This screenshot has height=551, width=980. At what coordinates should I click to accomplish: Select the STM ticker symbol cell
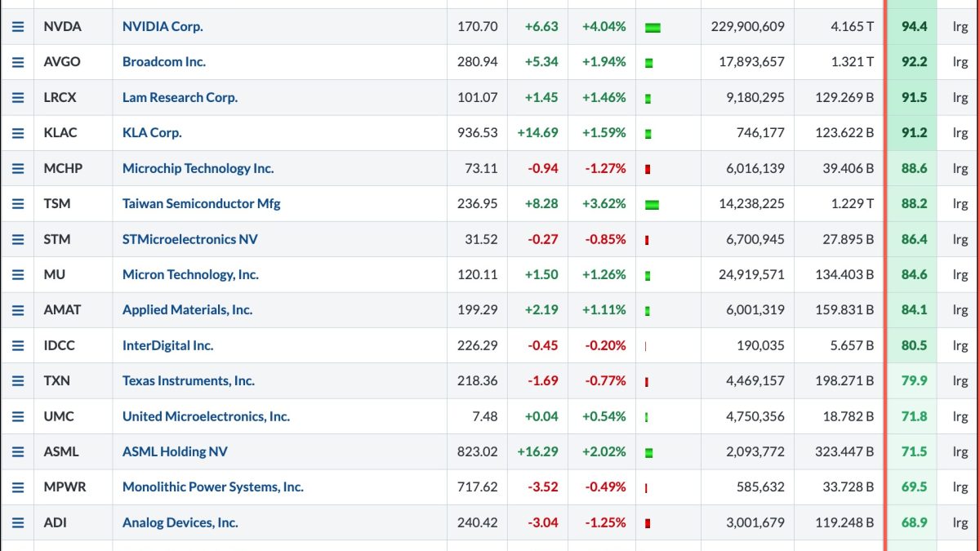pyautogui.click(x=57, y=240)
